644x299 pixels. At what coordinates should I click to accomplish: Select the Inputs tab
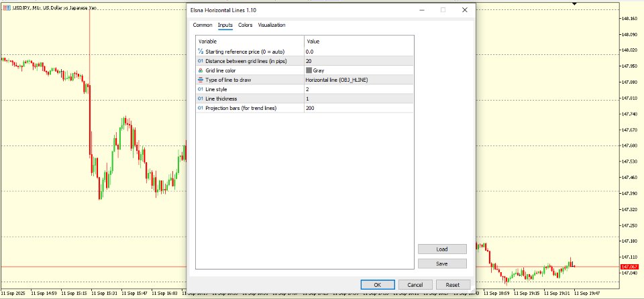click(x=225, y=25)
